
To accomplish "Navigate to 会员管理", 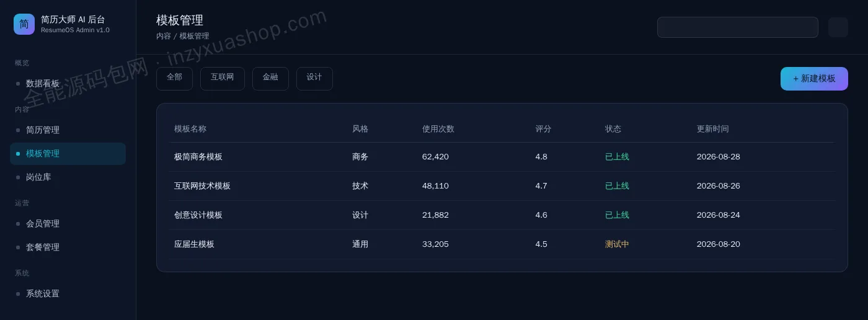I will (68, 224).
